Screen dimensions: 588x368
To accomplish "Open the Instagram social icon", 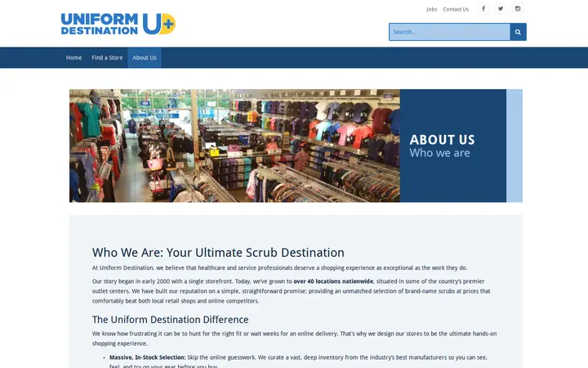I will coord(518,9).
